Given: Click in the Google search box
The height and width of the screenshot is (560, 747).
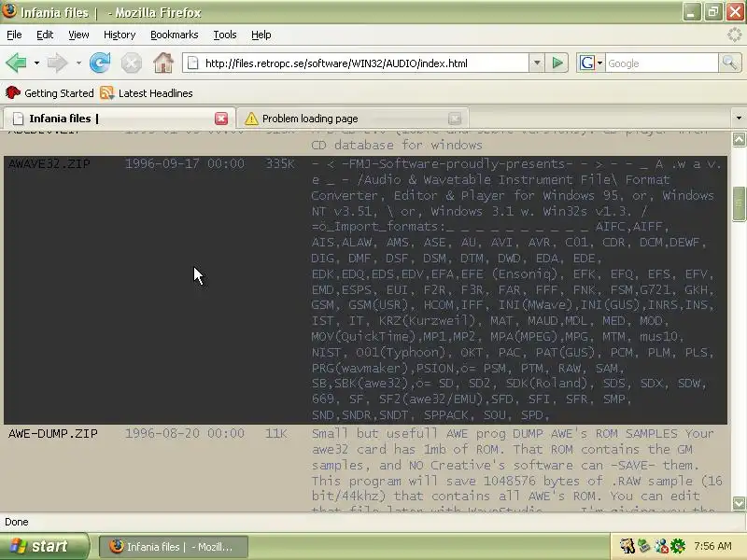Looking at the screenshot, I should pos(661,63).
